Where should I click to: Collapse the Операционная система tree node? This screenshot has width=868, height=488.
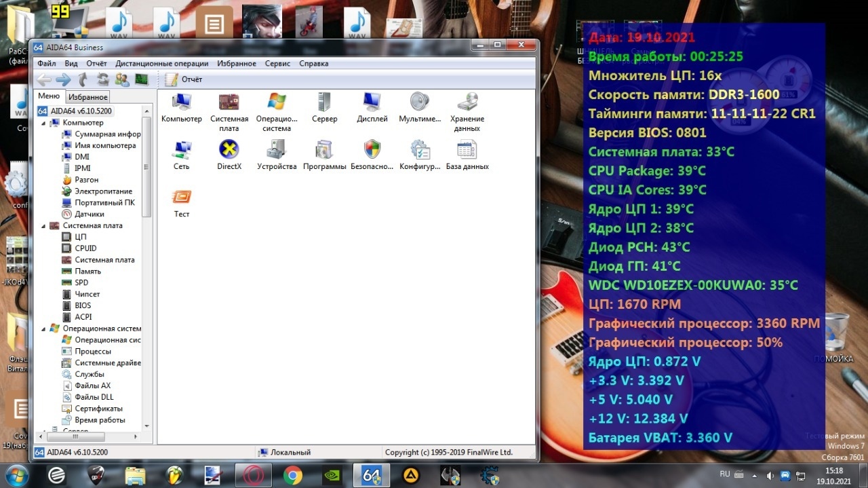tap(45, 329)
